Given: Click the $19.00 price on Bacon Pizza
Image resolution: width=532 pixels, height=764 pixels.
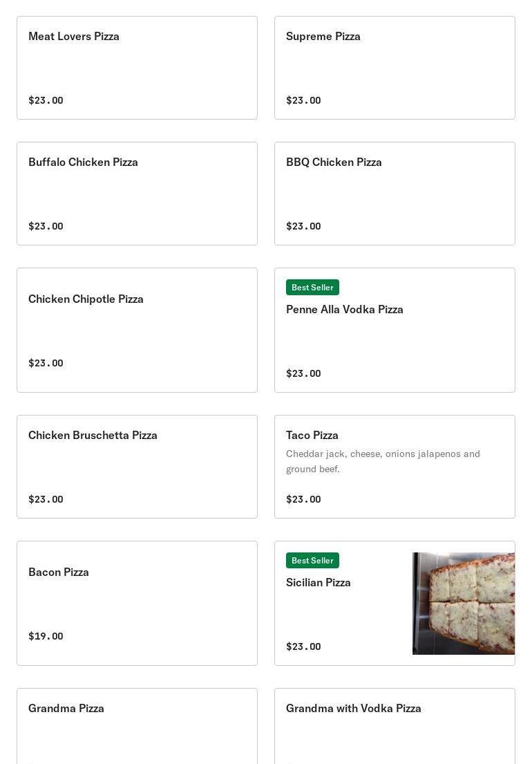Looking at the screenshot, I should pyautogui.click(x=46, y=636).
